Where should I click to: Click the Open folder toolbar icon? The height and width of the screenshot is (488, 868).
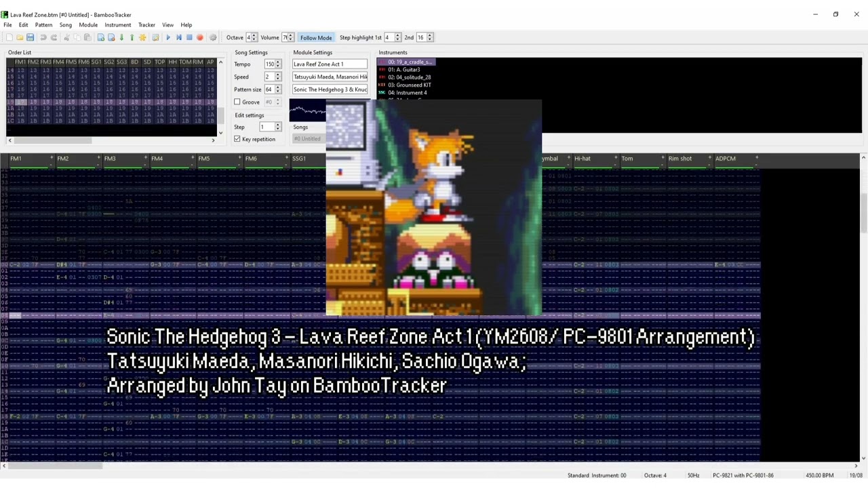point(20,38)
